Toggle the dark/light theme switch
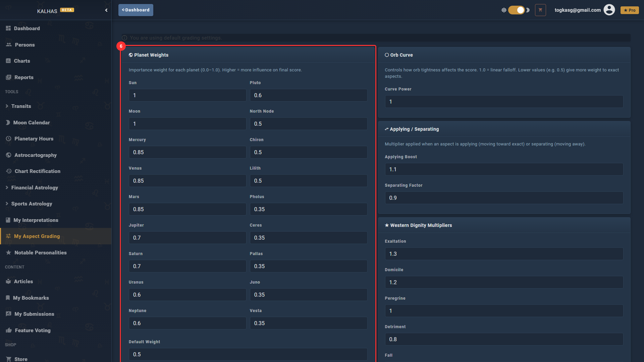 [x=517, y=10]
